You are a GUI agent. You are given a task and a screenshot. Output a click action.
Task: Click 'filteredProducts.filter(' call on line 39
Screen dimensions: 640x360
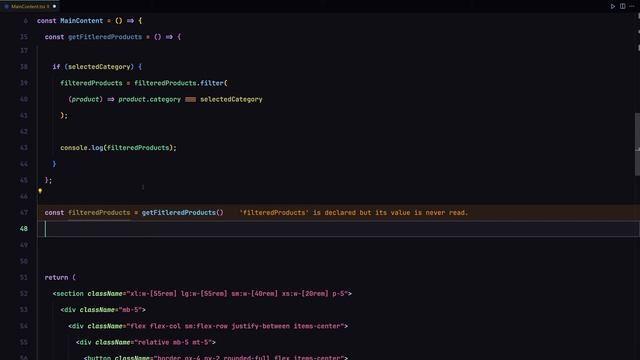(x=180, y=83)
